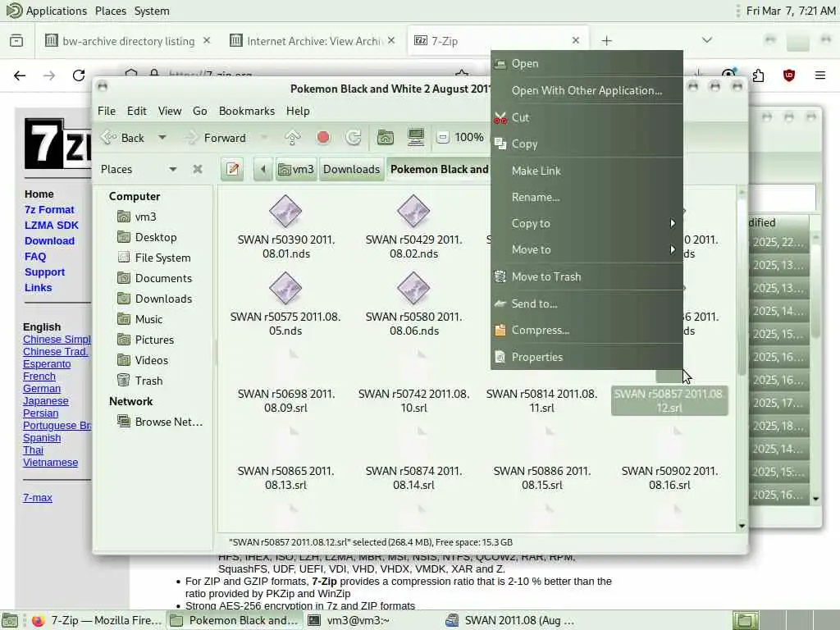
Task: Expand the Move to submenu
Action: 587,249
